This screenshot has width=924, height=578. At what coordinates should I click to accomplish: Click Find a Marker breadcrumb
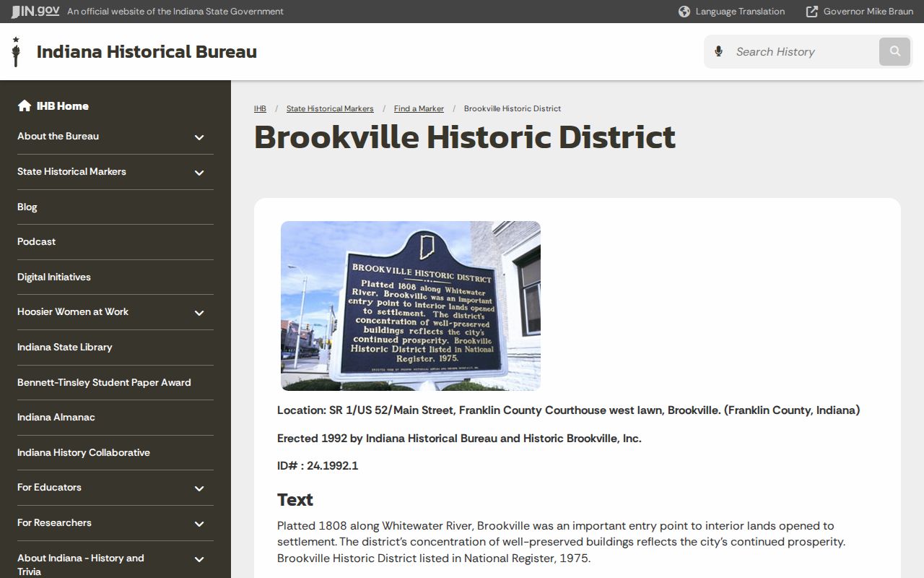tap(419, 108)
